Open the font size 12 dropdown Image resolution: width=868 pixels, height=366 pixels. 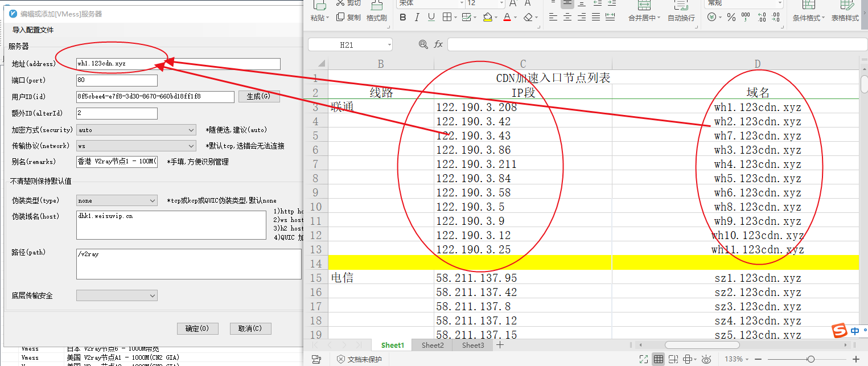500,3
